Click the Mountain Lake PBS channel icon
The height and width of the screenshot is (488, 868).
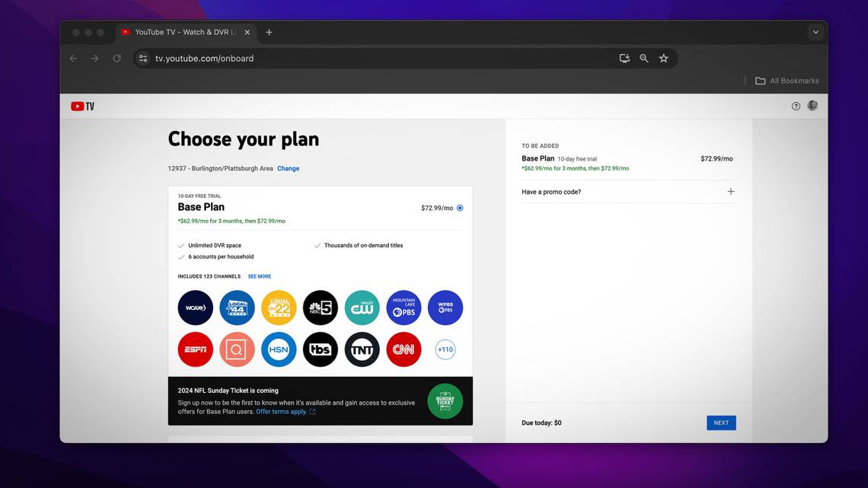404,308
